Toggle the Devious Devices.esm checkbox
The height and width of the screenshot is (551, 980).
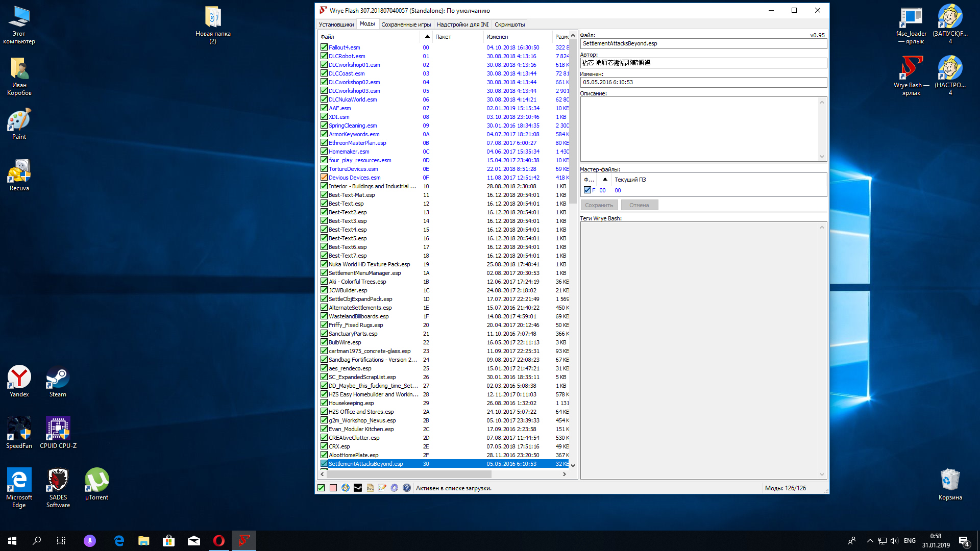coord(324,178)
